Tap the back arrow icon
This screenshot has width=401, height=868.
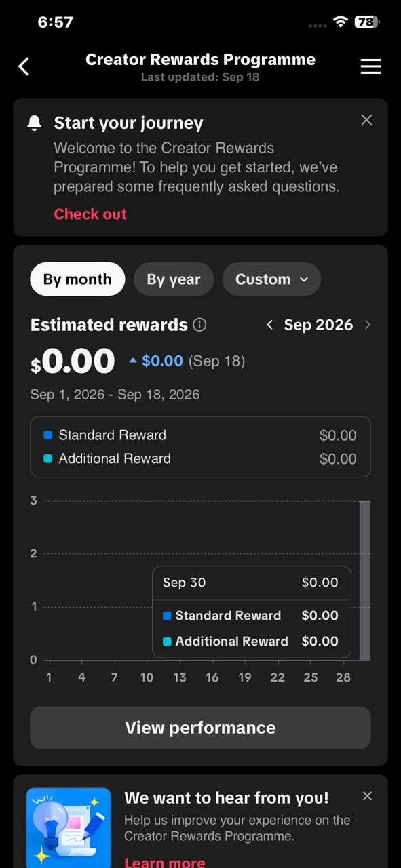coord(24,66)
